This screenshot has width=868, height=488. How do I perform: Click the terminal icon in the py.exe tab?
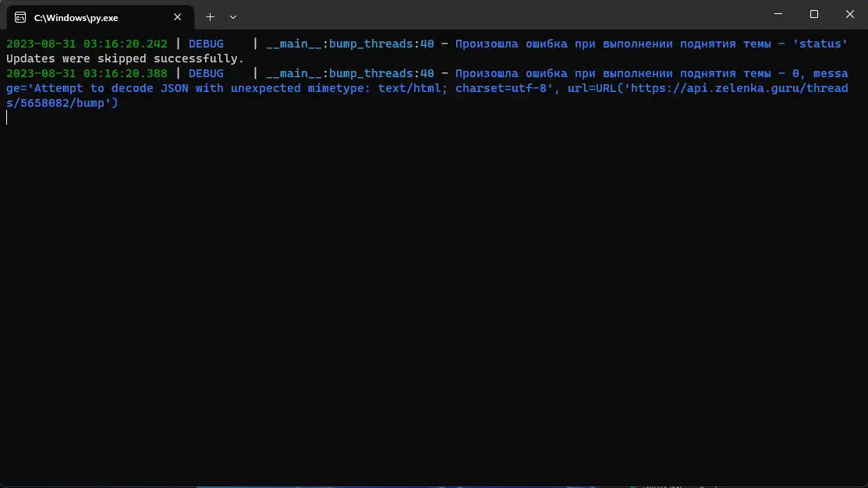point(20,16)
